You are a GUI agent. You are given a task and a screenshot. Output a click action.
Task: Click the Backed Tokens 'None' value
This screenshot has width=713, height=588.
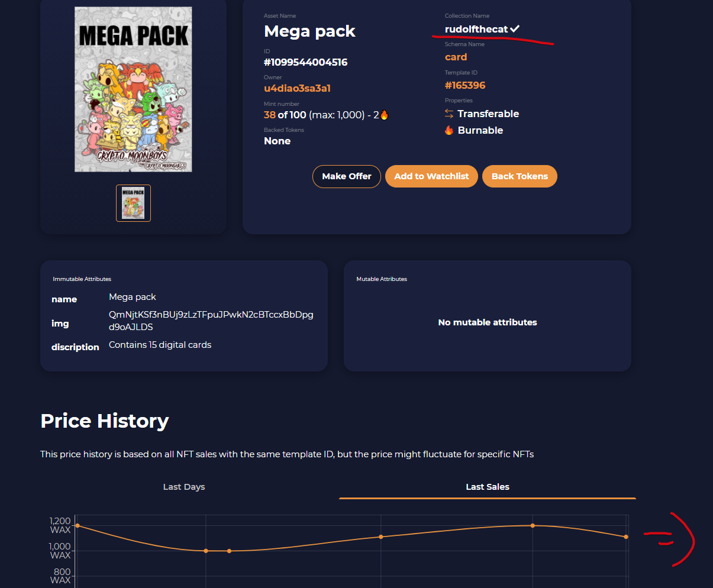click(277, 141)
